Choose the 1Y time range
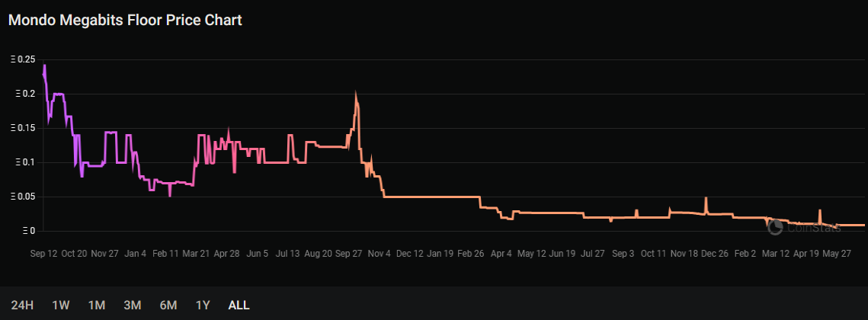Screen dimensions: 868x320 (203, 305)
